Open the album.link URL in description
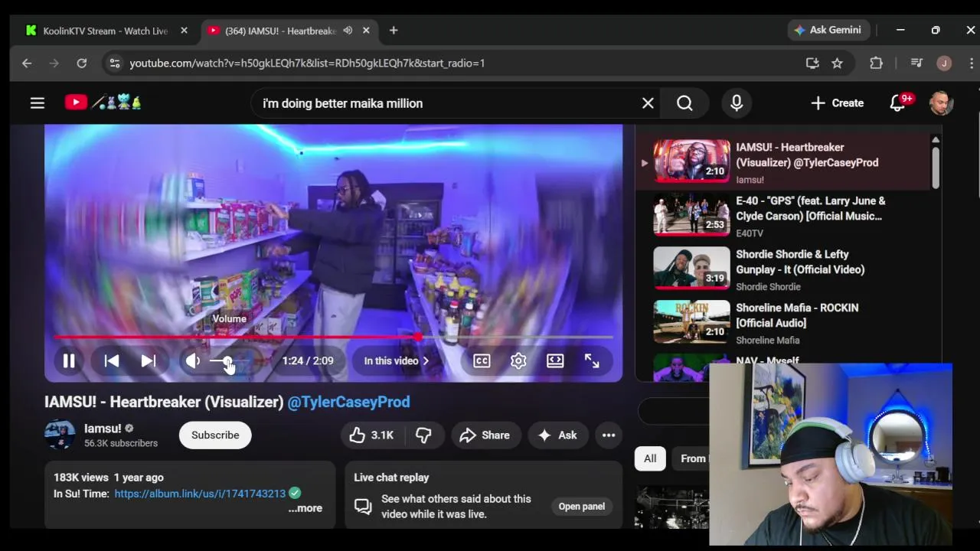This screenshot has height=551, width=980. [200, 494]
